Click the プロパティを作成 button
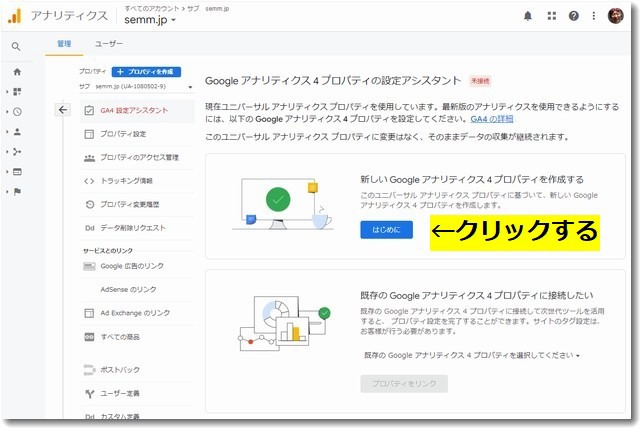Screen dimensions: 640x428 (146, 72)
